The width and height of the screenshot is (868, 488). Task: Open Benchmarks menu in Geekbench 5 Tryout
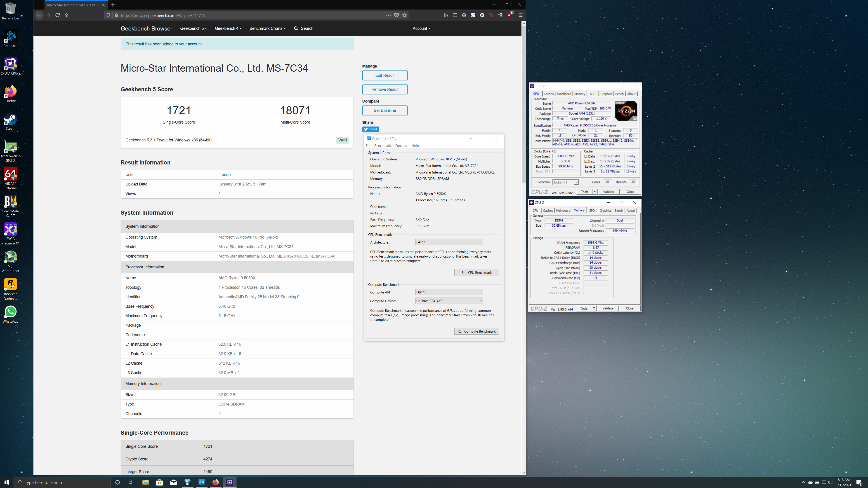tap(383, 146)
